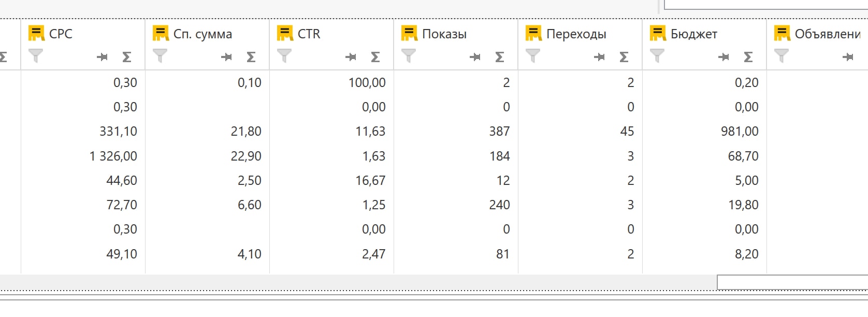
Task: Filter the CTR column
Action: [284, 55]
